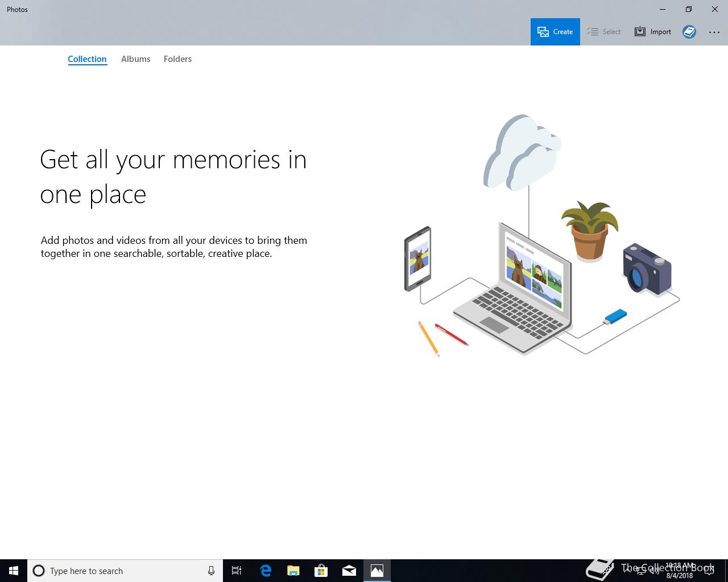Switch to the Folders tab
The width and height of the screenshot is (728, 582).
(177, 59)
